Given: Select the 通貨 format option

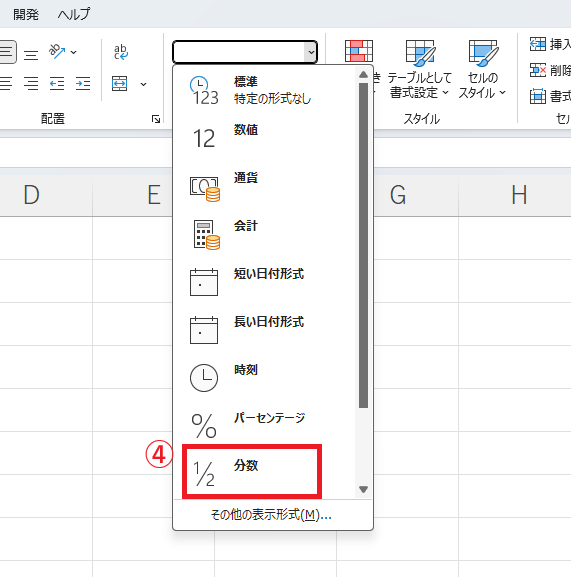Looking at the screenshot, I should (264, 186).
